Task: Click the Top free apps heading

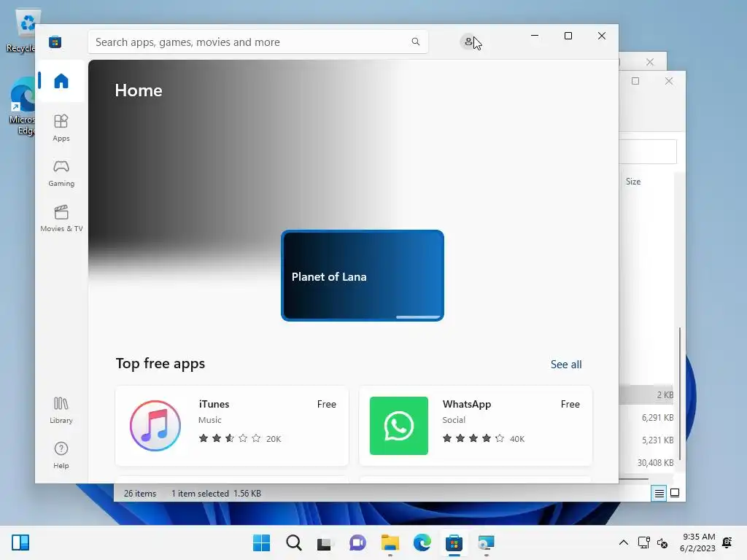Action: pos(160,363)
